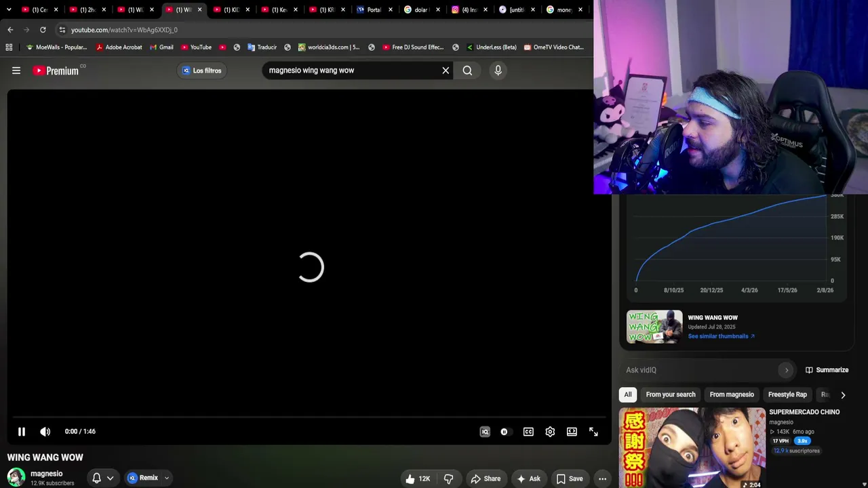868x488 pixels.
Task: Open vidIQ Los filtros button
Action: [x=201, y=70]
